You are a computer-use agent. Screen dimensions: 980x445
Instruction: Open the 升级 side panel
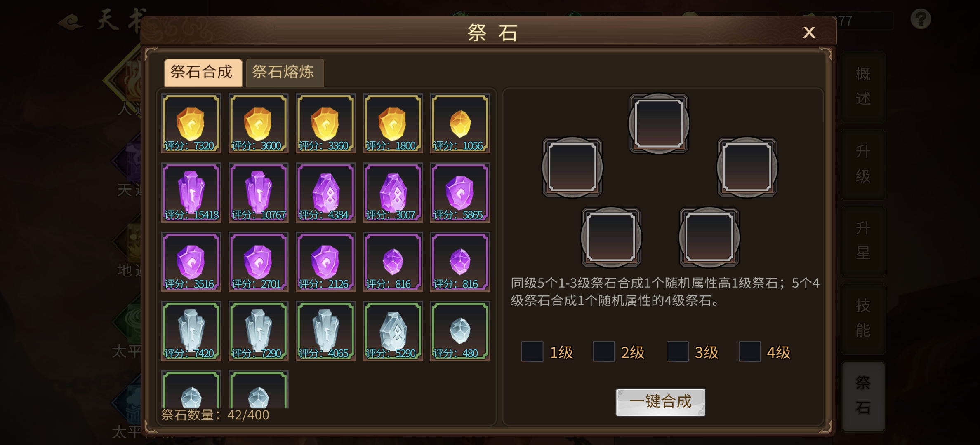coord(863,164)
